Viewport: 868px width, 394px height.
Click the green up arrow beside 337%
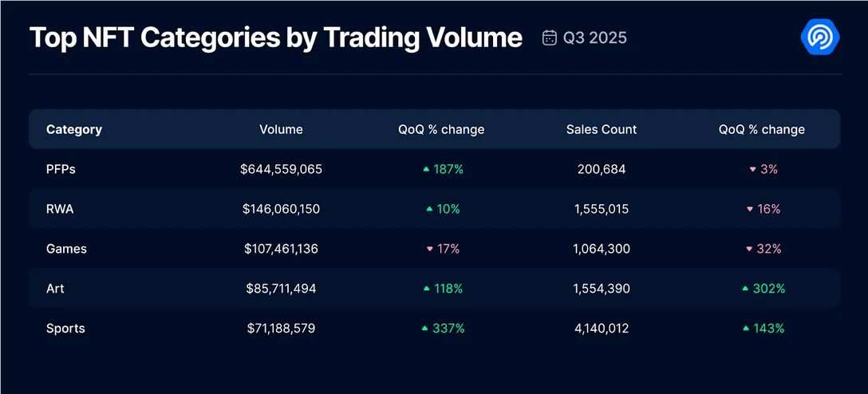pyautogui.click(x=424, y=328)
